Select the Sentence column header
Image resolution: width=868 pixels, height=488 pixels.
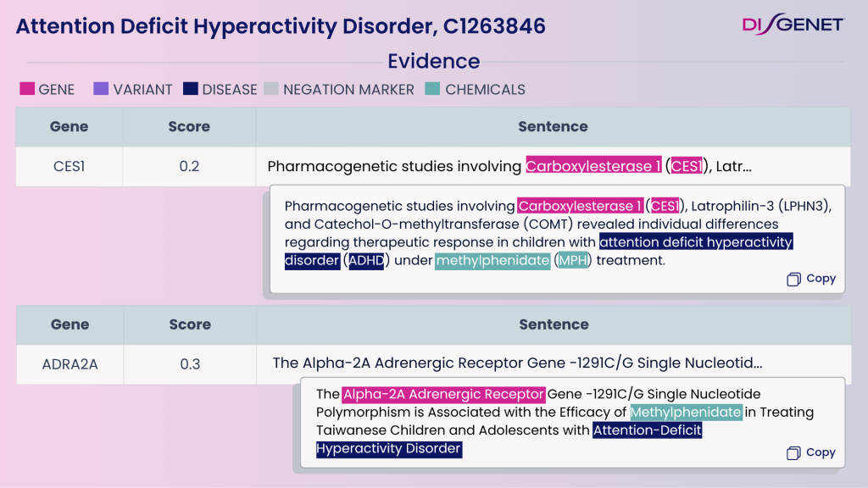pyautogui.click(x=554, y=127)
